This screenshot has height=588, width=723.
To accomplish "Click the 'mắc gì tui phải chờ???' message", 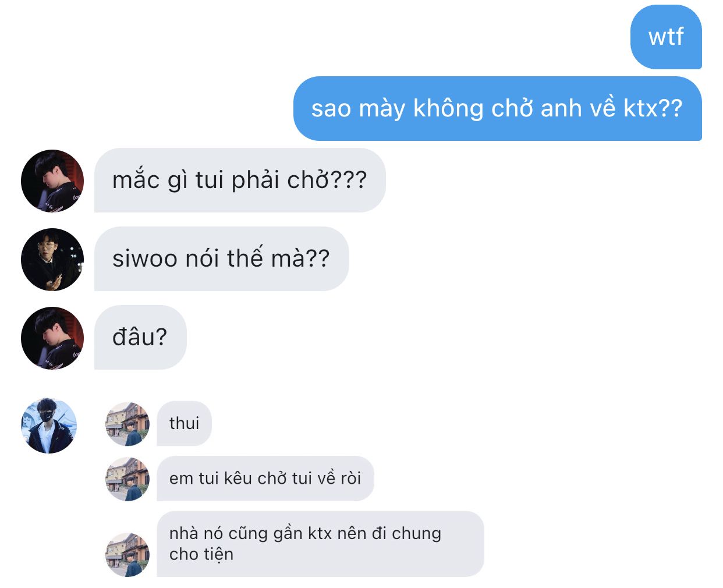I will coord(240,180).
